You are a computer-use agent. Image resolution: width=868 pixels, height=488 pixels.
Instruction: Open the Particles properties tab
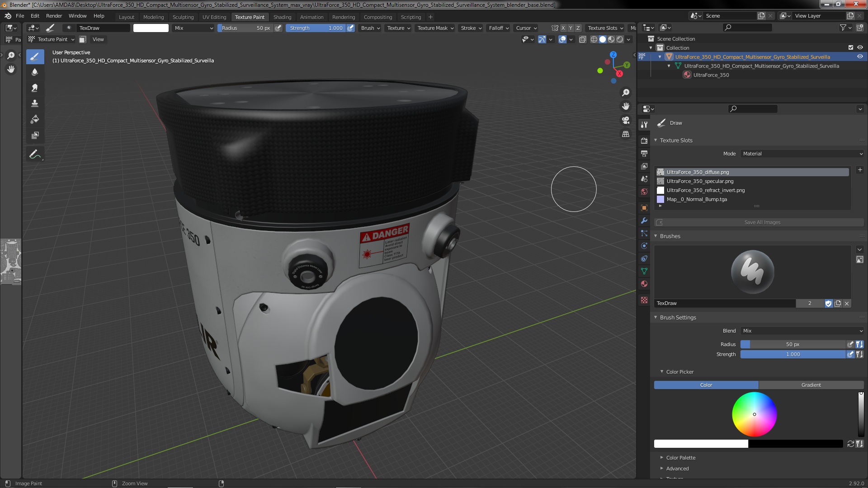644,233
